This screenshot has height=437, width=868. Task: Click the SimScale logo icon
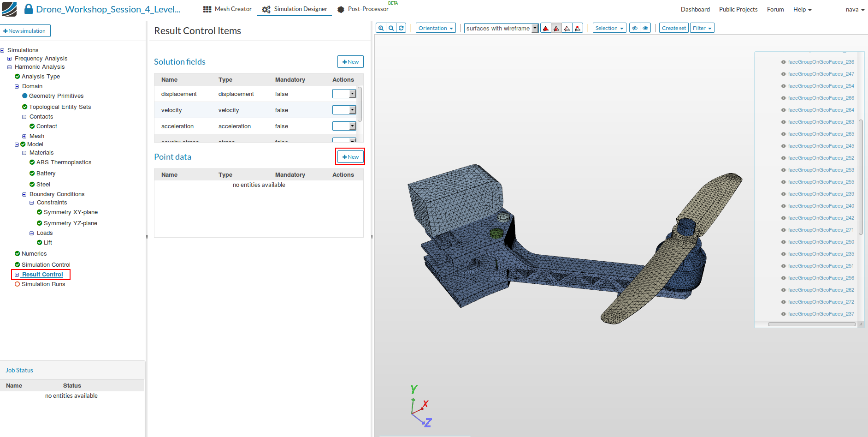tap(9, 9)
